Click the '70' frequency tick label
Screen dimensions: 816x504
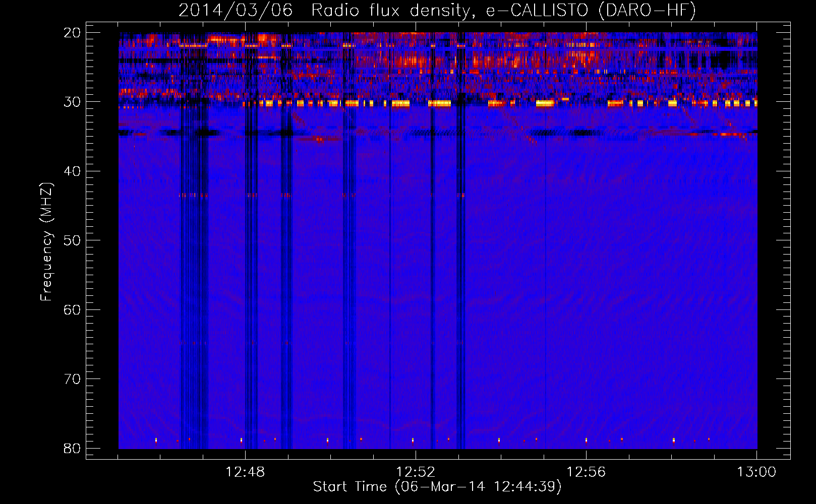(72, 379)
